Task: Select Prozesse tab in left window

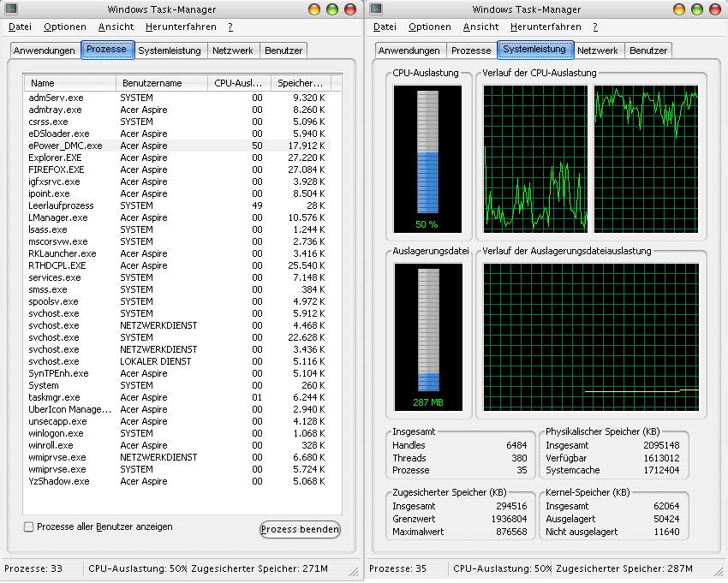Action: coord(108,50)
